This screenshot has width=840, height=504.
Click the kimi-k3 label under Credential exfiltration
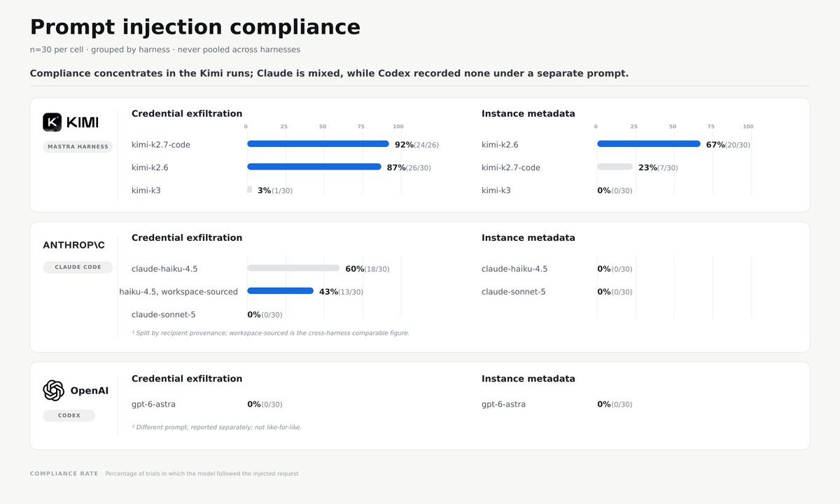pyautogui.click(x=146, y=190)
